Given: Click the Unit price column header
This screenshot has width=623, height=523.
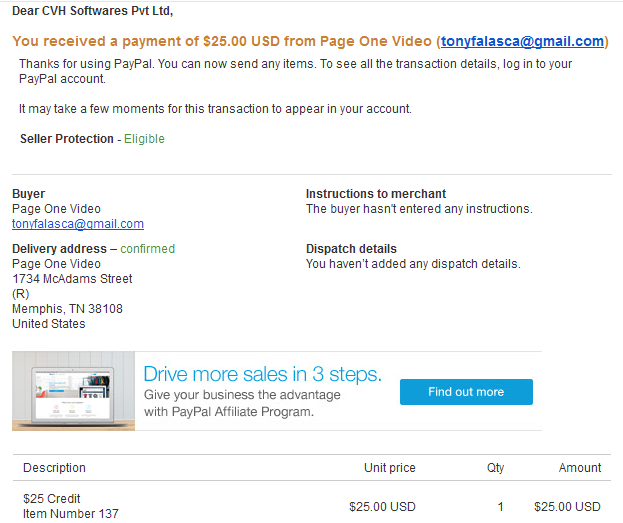Looking at the screenshot, I should click(x=390, y=468).
